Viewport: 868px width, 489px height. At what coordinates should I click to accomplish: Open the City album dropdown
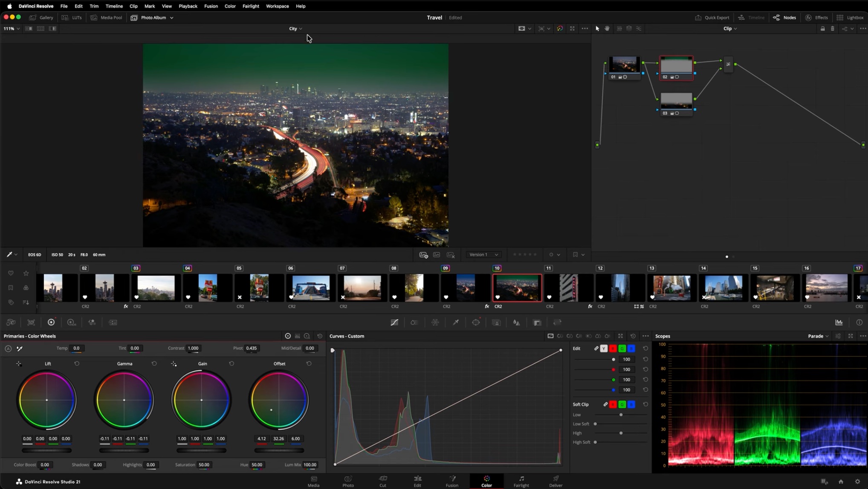295,29
